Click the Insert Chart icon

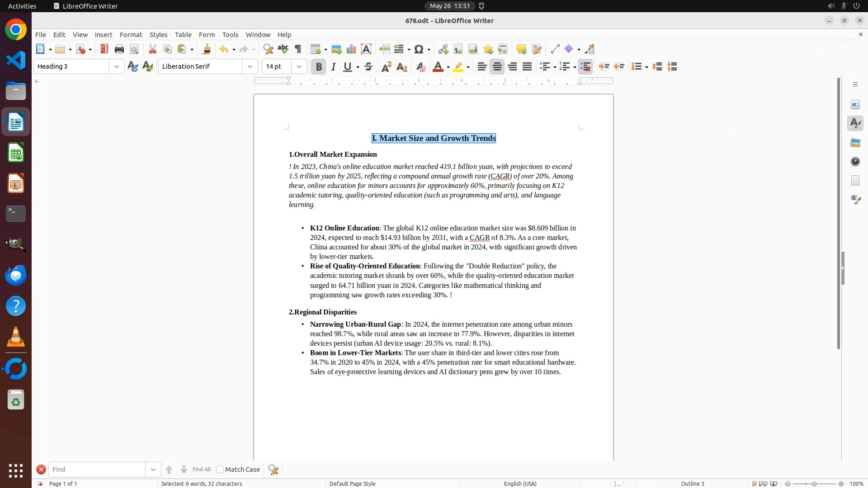coord(351,49)
